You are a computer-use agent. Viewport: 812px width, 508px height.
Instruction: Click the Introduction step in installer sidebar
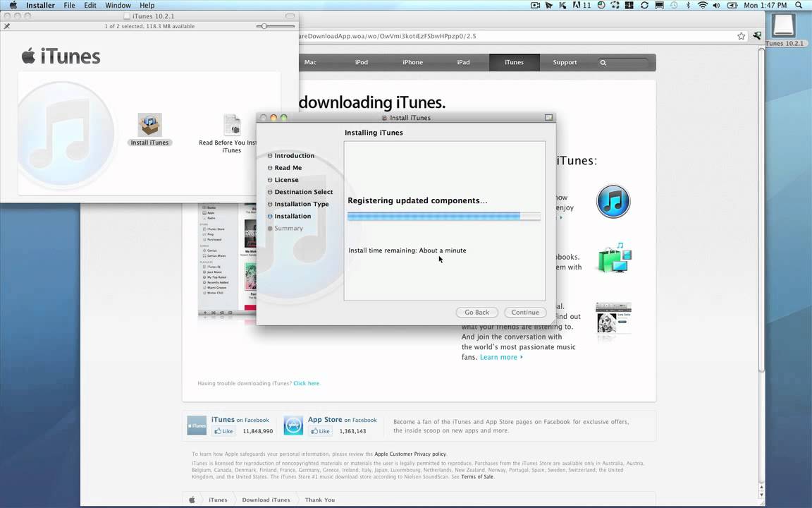click(294, 155)
